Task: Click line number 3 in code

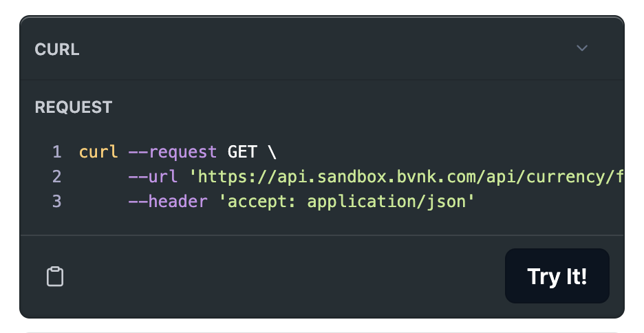Action: point(56,202)
